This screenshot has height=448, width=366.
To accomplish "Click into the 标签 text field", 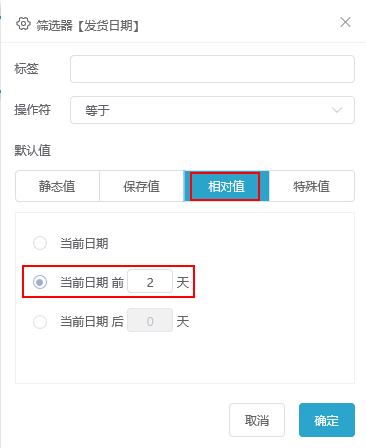I will pyautogui.click(x=212, y=69).
